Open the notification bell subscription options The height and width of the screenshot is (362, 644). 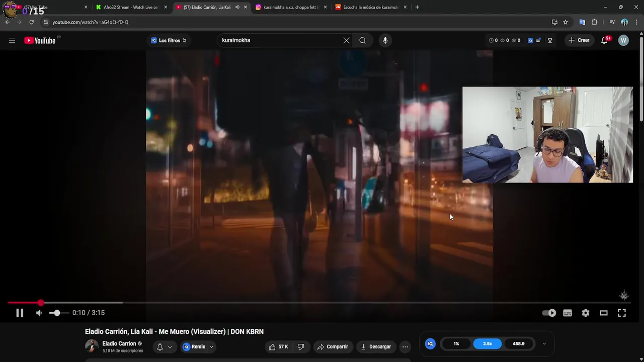tap(165, 347)
